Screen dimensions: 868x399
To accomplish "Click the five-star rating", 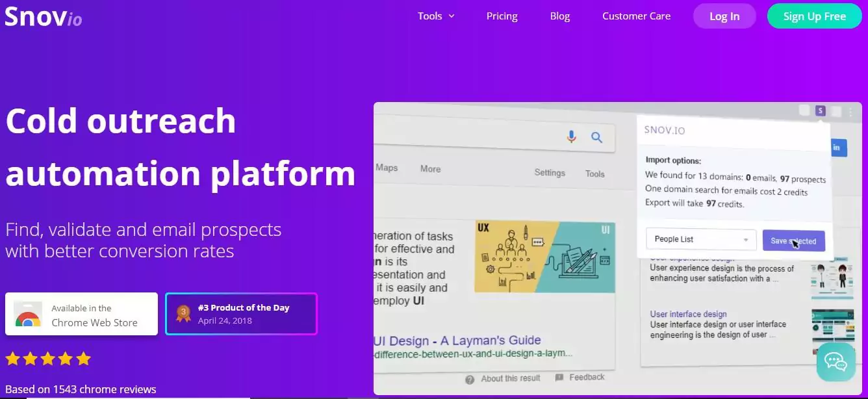I will 48,359.
